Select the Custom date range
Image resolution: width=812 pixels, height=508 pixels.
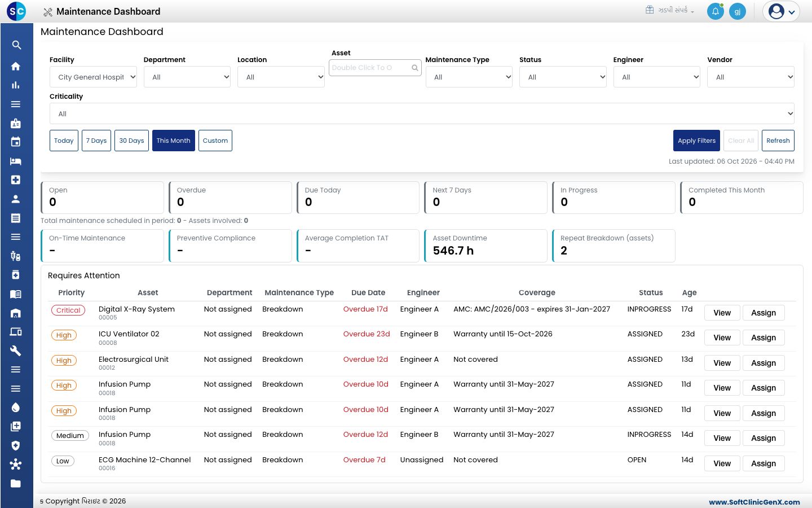tap(215, 141)
